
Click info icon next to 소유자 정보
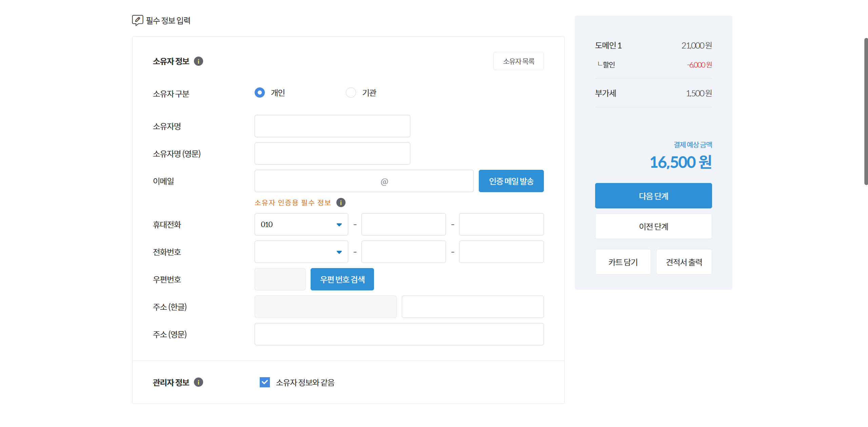coord(198,61)
